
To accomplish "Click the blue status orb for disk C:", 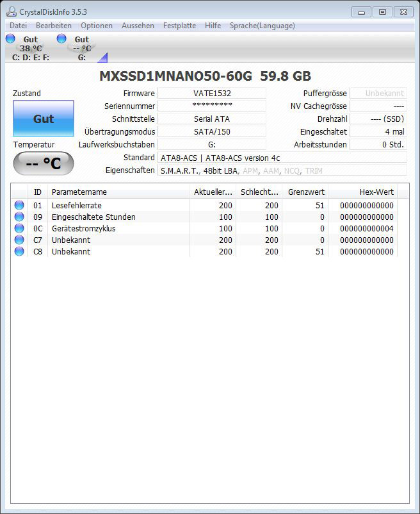I will click(10, 38).
